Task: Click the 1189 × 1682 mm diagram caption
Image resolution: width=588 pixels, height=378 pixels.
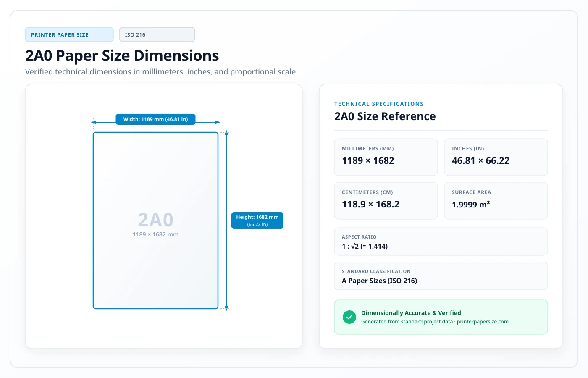Action: pyautogui.click(x=155, y=234)
